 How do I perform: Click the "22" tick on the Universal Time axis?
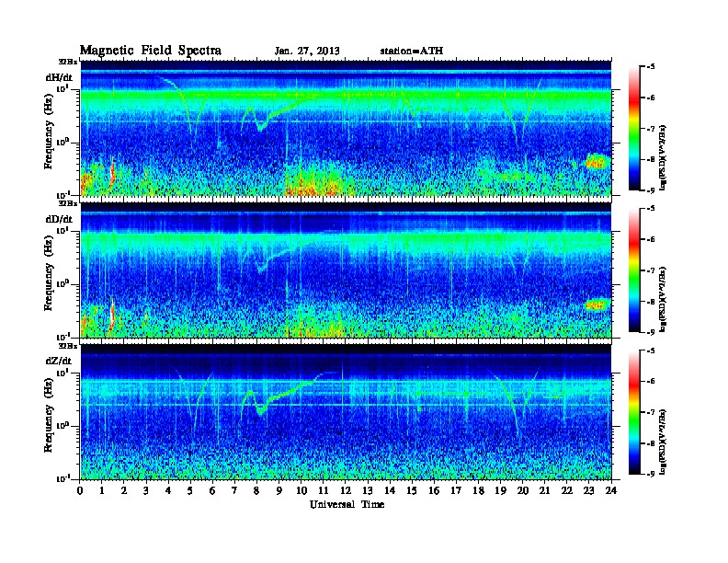point(567,490)
